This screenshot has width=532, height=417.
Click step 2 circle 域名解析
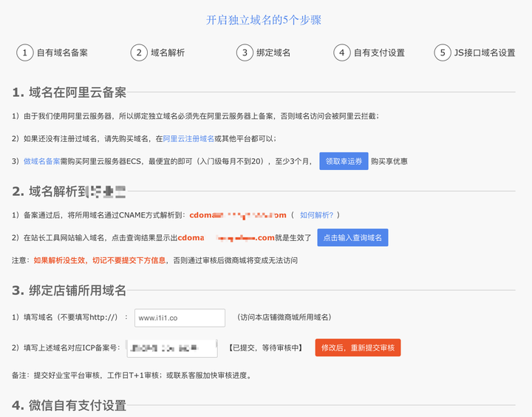click(139, 52)
